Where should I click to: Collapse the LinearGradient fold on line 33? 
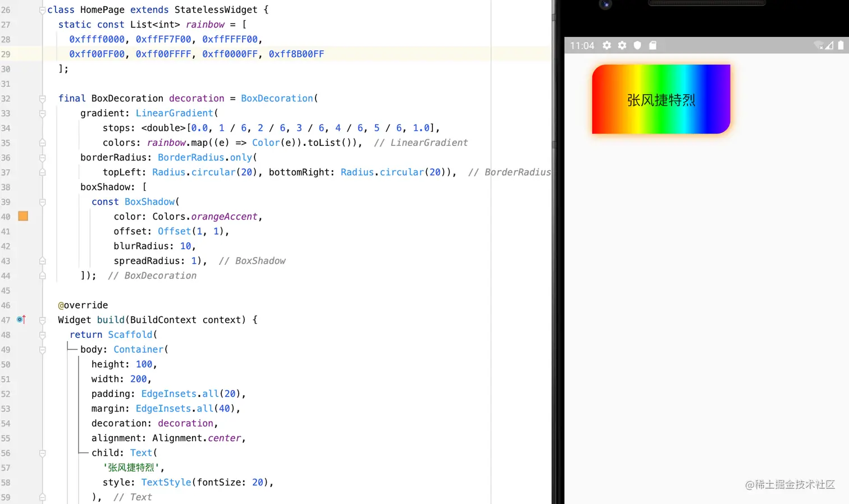pyautogui.click(x=42, y=113)
